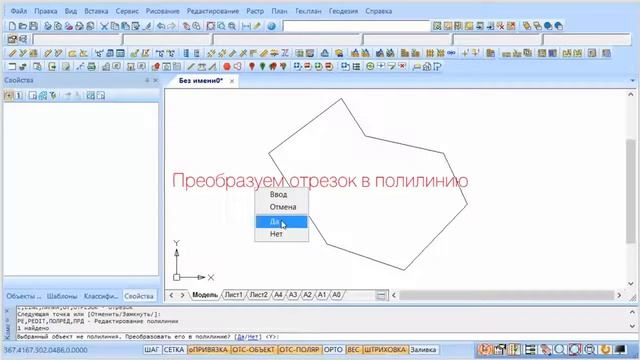The width and height of the screenshot is (640, 360).
Task: Select Нет in the context menu
Action: pyautogui.click(x=281, y=234)
